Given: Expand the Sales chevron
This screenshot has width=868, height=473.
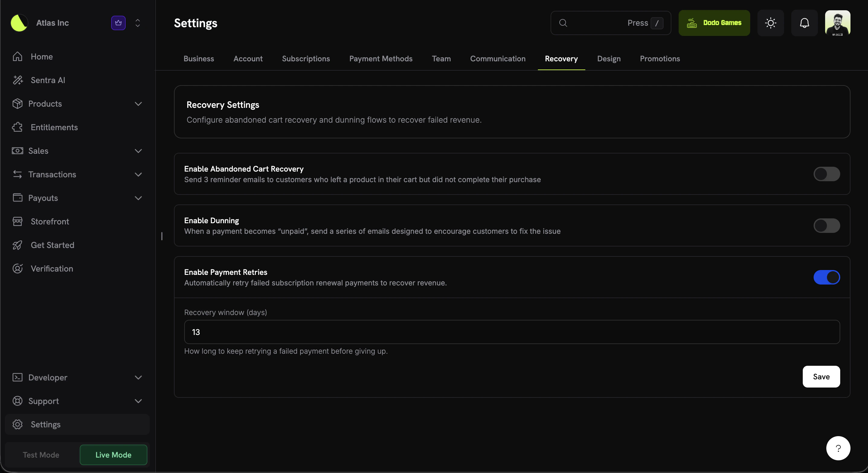Looking at the screenshot, I should pyautogui.click(x=138, y=151).
